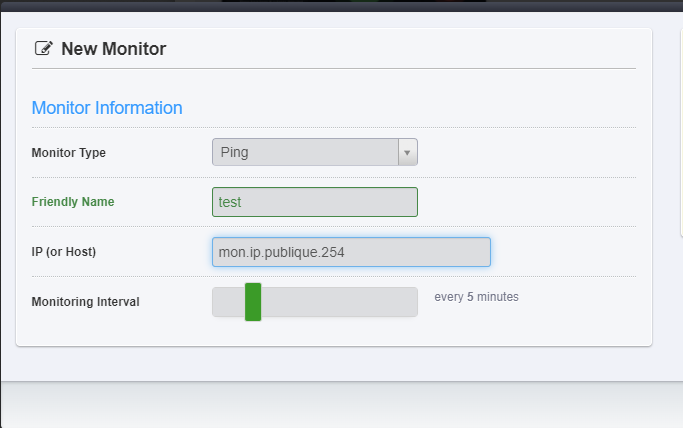683x428 pixels.
Task: Click the edit pencil icon beside New Monitor
Action: point(43,48)
